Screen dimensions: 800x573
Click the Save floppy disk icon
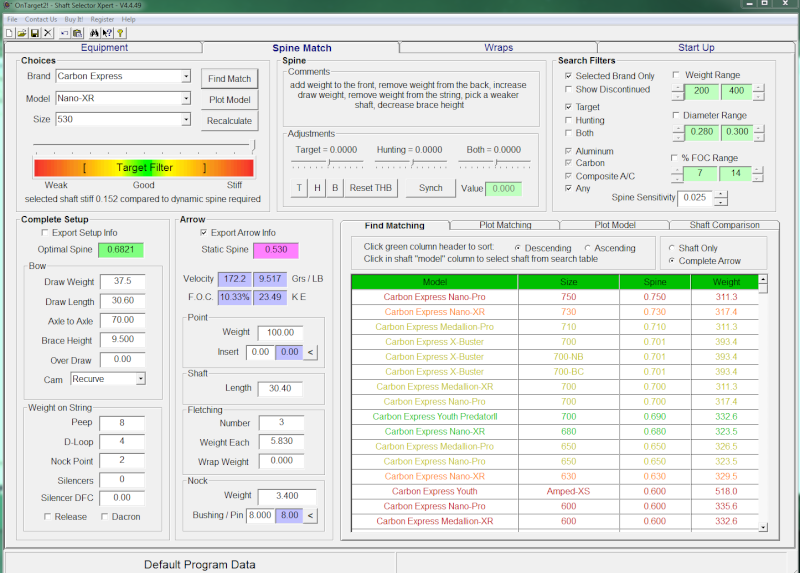(35, 33)
